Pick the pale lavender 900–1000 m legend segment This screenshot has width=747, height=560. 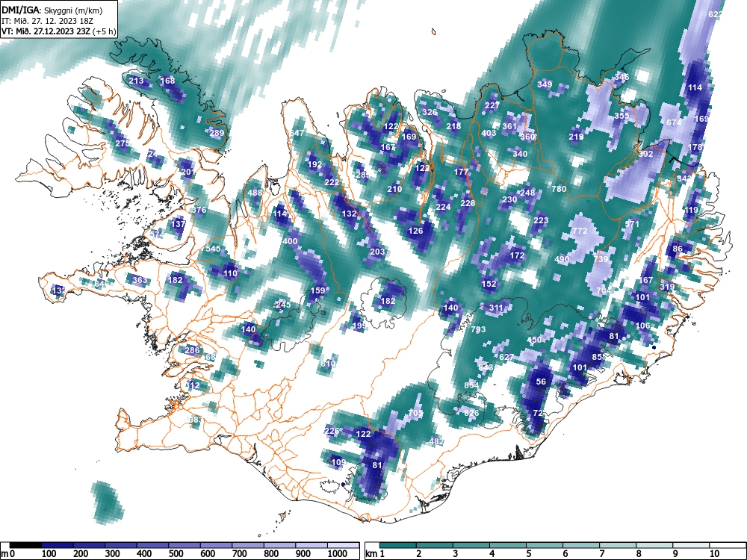point(311,545)
